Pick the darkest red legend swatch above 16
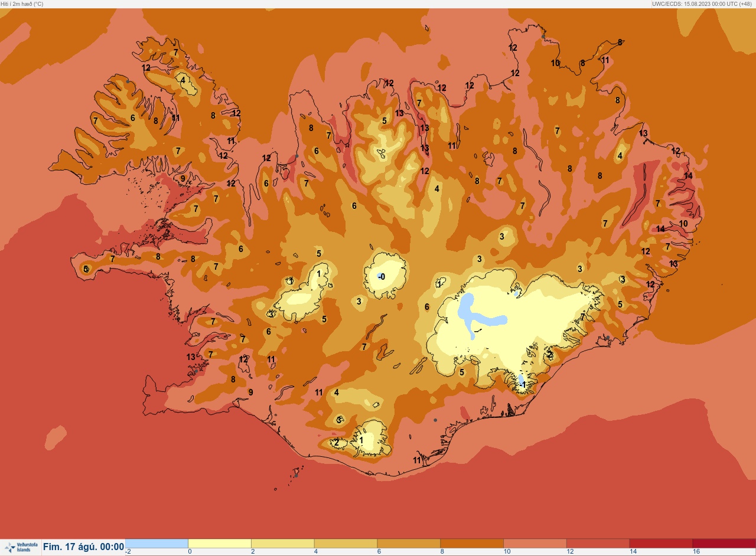The width and height of the screenshot is (756, 556). [x=724, y=543]
